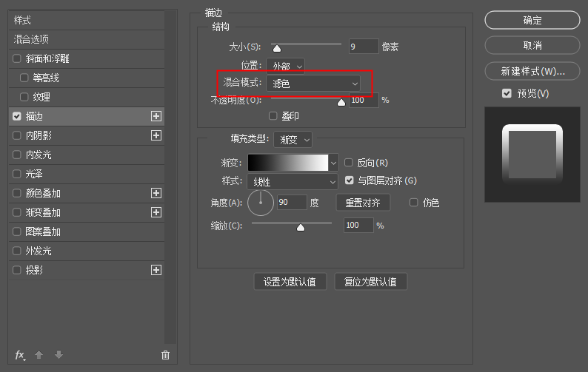Click the style preview thumbnail

coord(532,155)
